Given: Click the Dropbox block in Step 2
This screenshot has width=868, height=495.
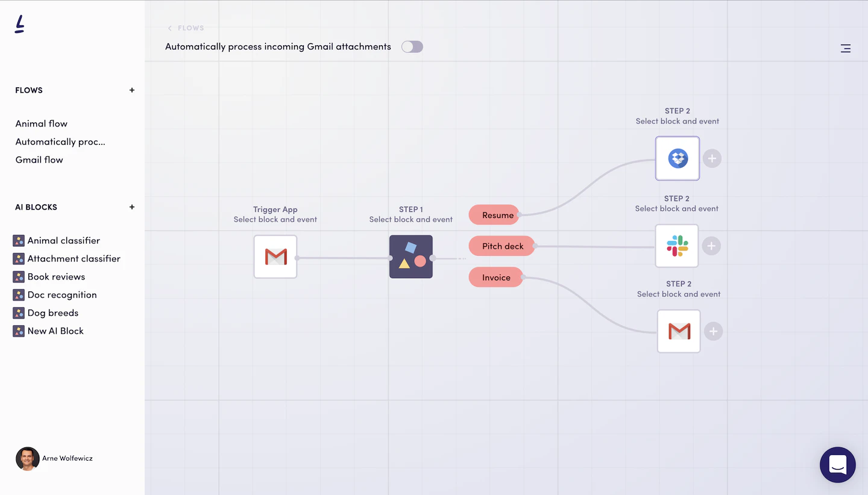Looking at the screenshot, I should (677, 158).
